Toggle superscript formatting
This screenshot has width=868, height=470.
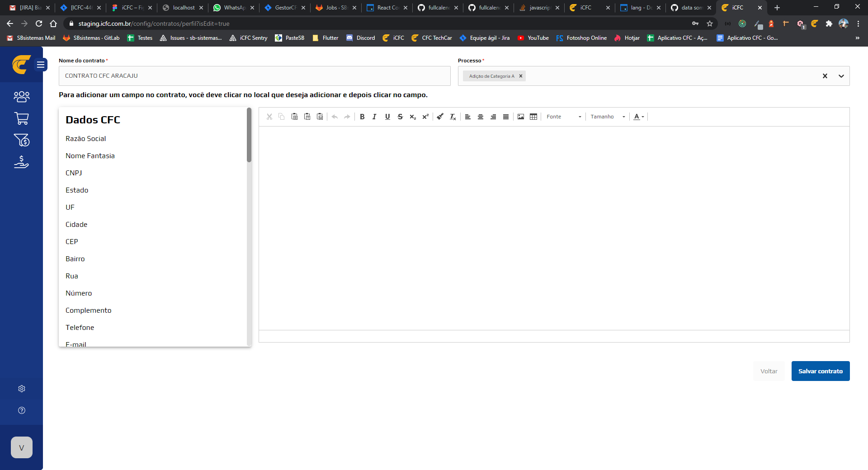425,117
